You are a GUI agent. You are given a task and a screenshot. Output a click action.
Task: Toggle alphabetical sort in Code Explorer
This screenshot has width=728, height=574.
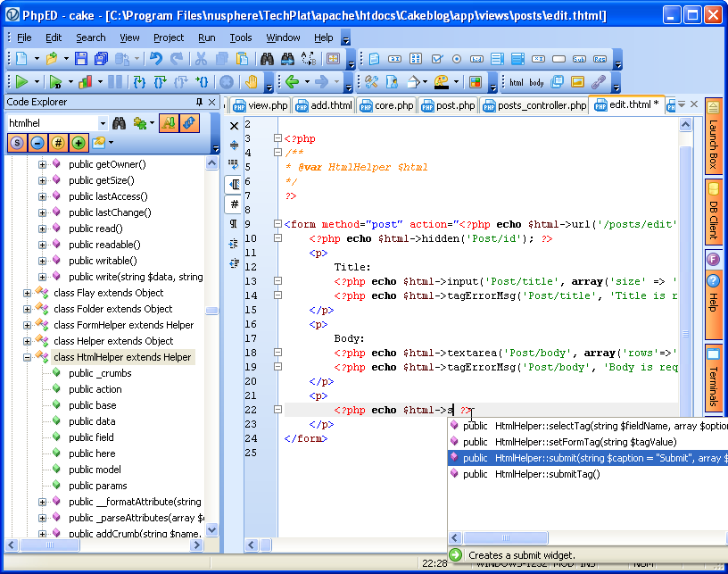click(169, 123)
